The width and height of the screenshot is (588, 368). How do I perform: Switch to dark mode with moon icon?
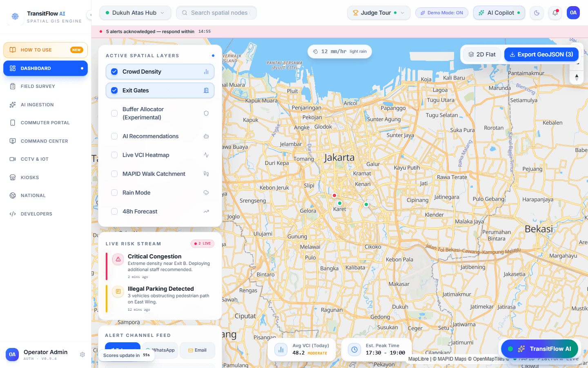[x=537, y=13]
